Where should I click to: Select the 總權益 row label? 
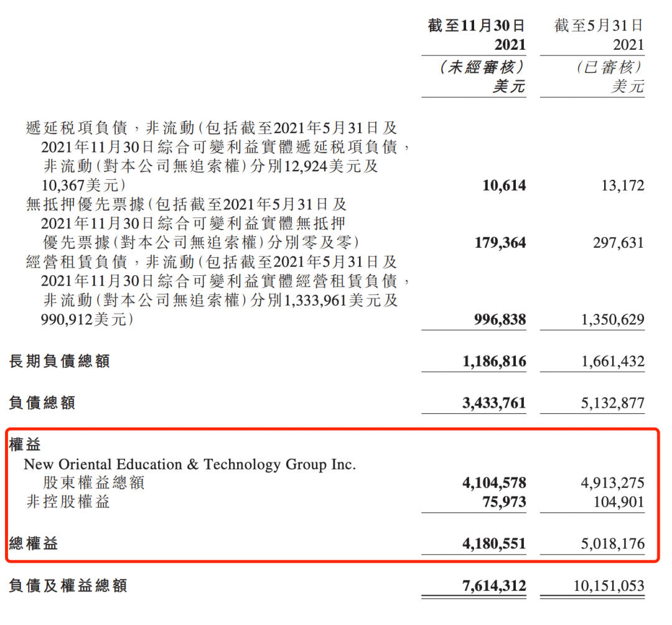(x=34, y=543)
